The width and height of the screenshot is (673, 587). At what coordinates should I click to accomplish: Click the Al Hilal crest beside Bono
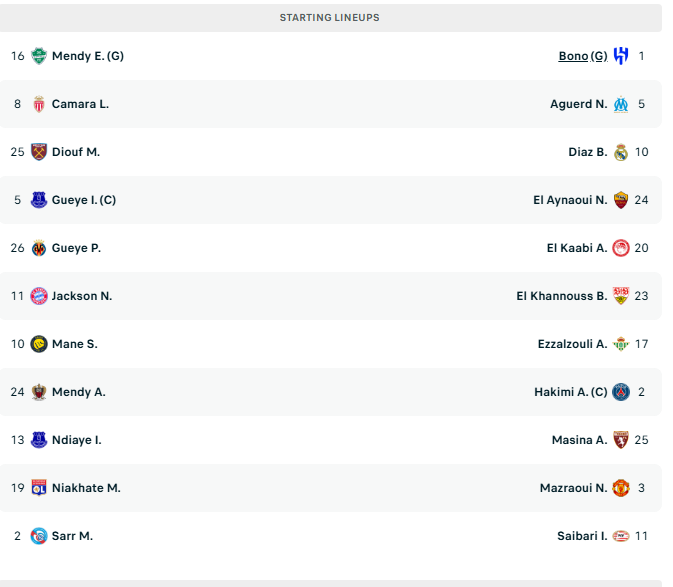pos(621,56)
